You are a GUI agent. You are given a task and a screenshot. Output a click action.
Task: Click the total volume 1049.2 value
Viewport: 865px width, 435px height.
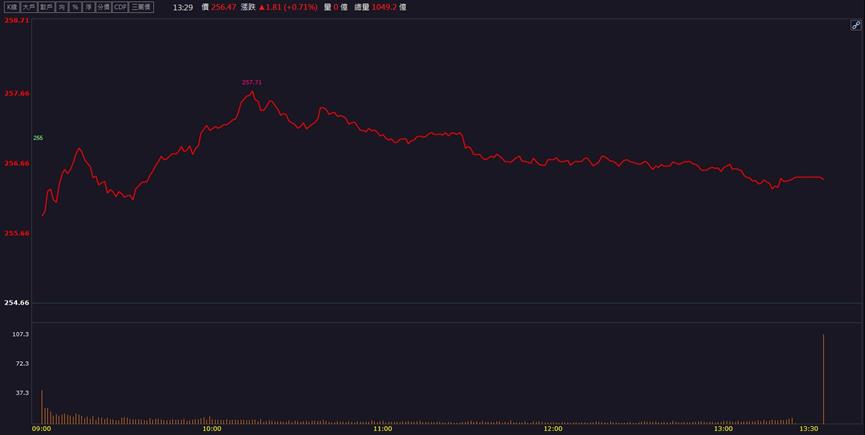point(384,7)
